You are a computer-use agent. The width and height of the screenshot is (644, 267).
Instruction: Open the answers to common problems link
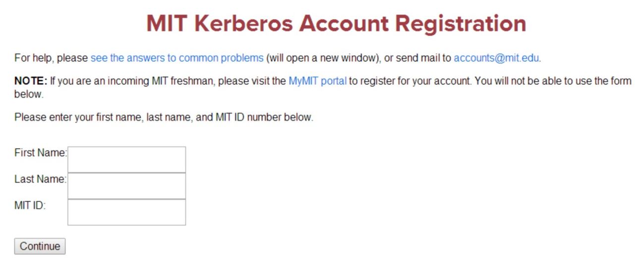pyautogui.click(x=177, y=58)
